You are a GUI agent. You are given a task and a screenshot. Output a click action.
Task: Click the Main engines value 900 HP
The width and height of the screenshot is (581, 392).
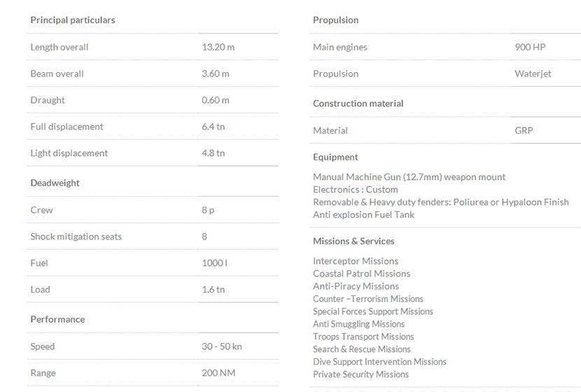530,48
